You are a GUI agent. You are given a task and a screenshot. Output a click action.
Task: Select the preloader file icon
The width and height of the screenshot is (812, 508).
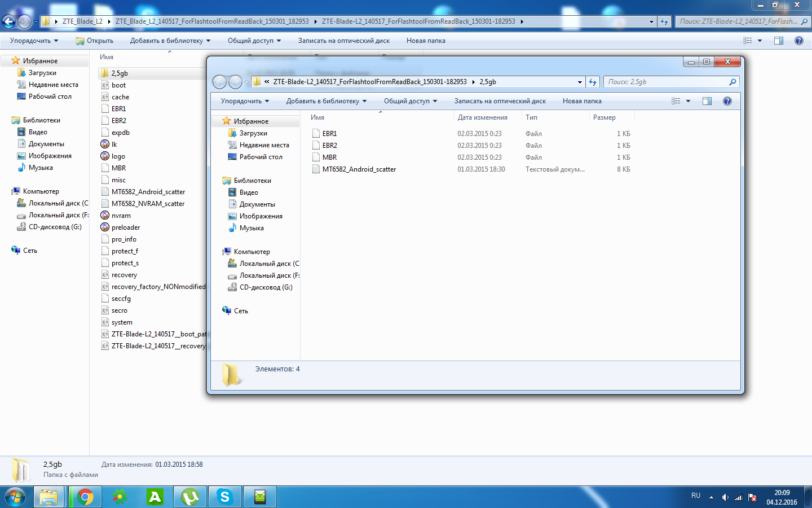105,227
